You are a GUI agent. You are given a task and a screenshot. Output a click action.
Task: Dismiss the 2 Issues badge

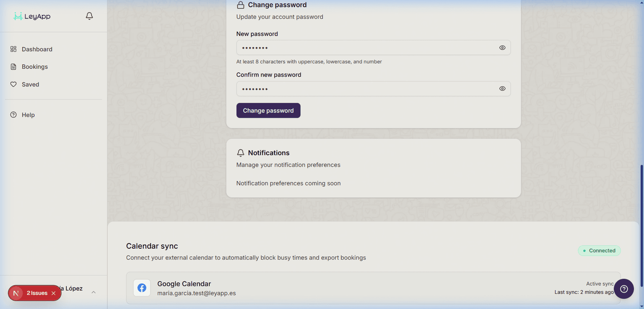click(53, 293)
